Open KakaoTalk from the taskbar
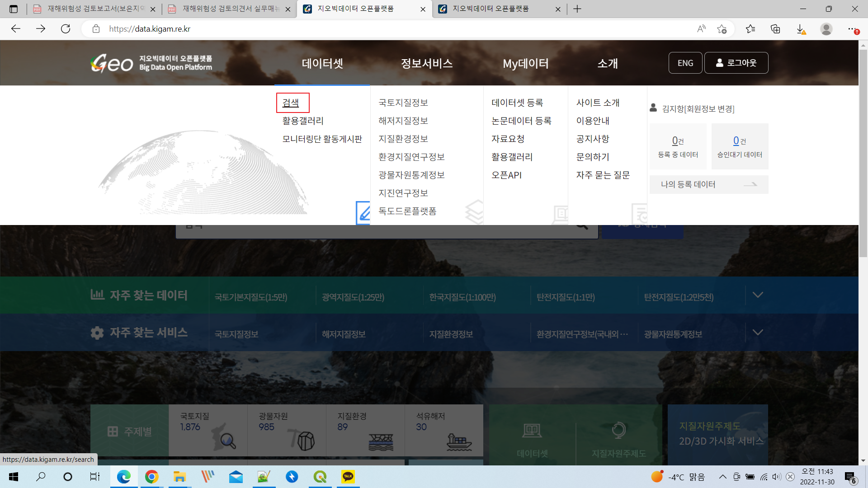 (348, 477)
